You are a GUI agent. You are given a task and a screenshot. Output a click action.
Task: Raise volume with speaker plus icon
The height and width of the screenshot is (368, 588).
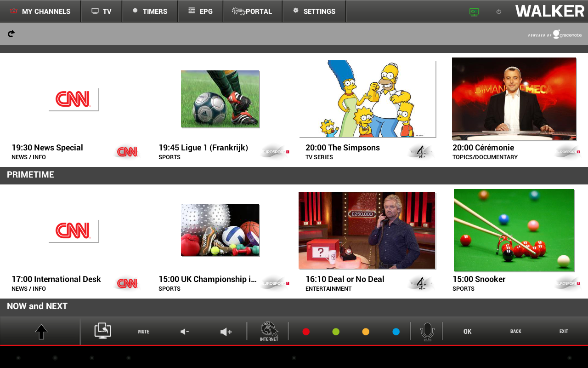pos(226,332)
